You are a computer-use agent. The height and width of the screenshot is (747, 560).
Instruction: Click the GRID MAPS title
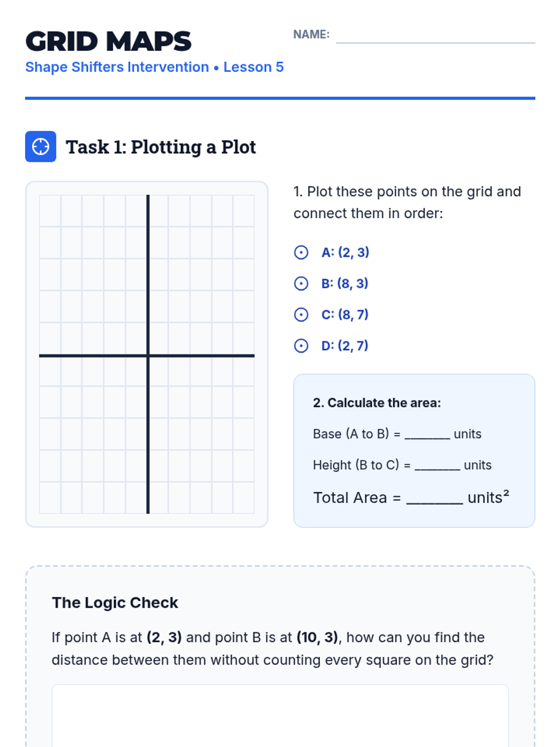pyautogui.click(x=108, y=41)
